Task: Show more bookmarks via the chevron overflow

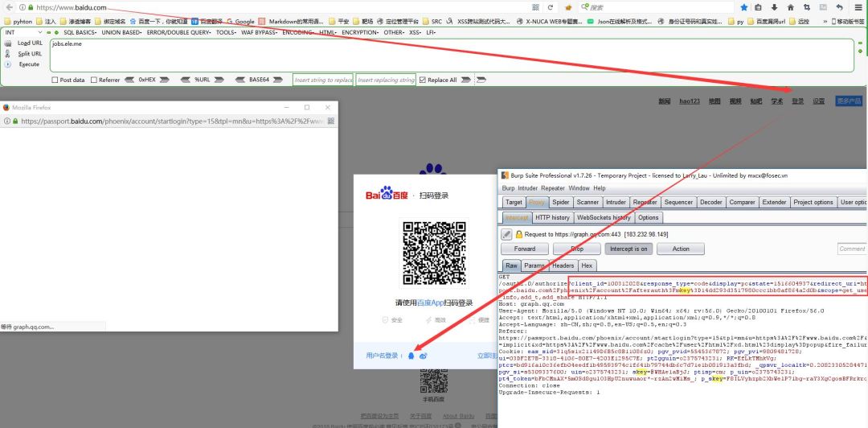Action: point(825,22)
